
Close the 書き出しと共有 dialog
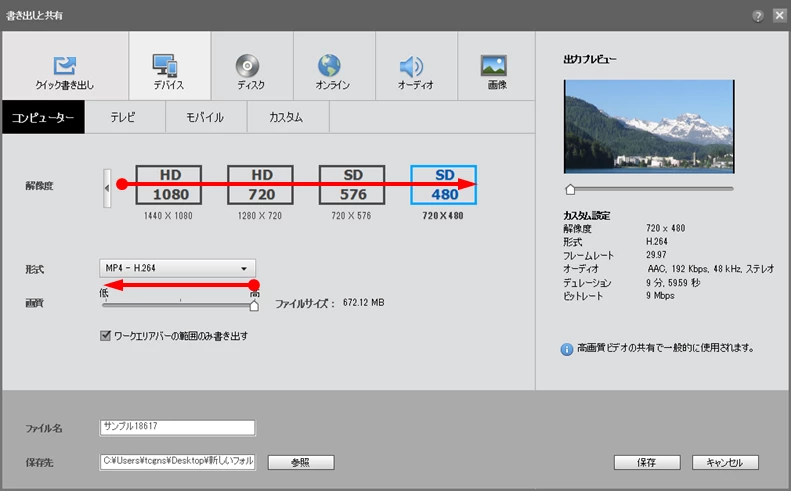point(780,16)
